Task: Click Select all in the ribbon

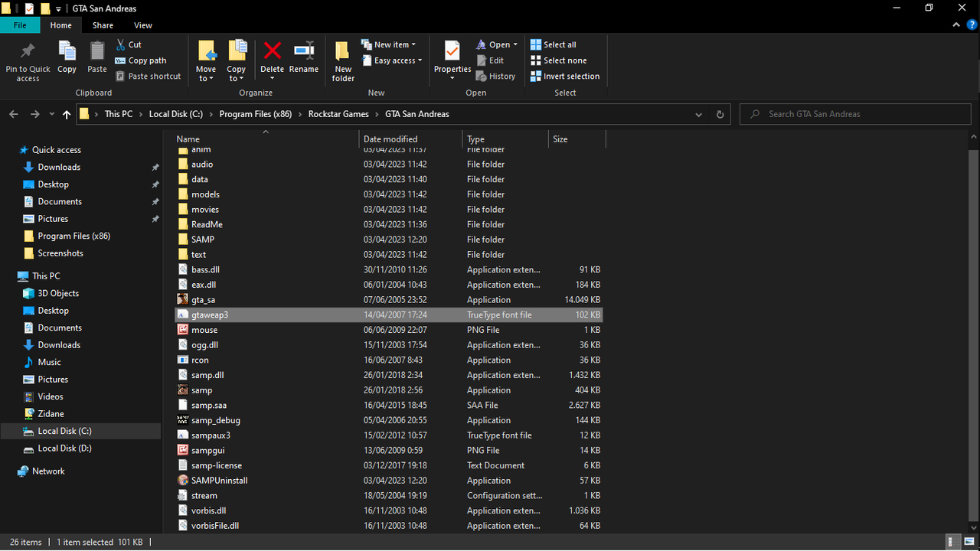Action: coord(554,44)
